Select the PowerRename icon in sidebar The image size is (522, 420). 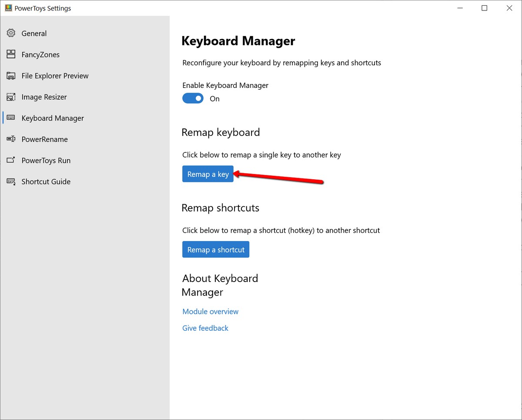11,139
